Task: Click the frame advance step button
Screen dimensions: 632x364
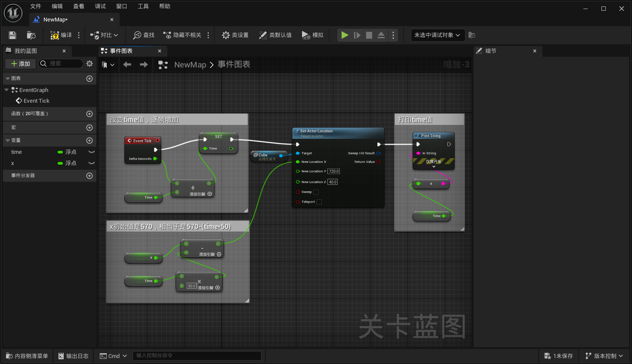Action: (x=357, y=35)
